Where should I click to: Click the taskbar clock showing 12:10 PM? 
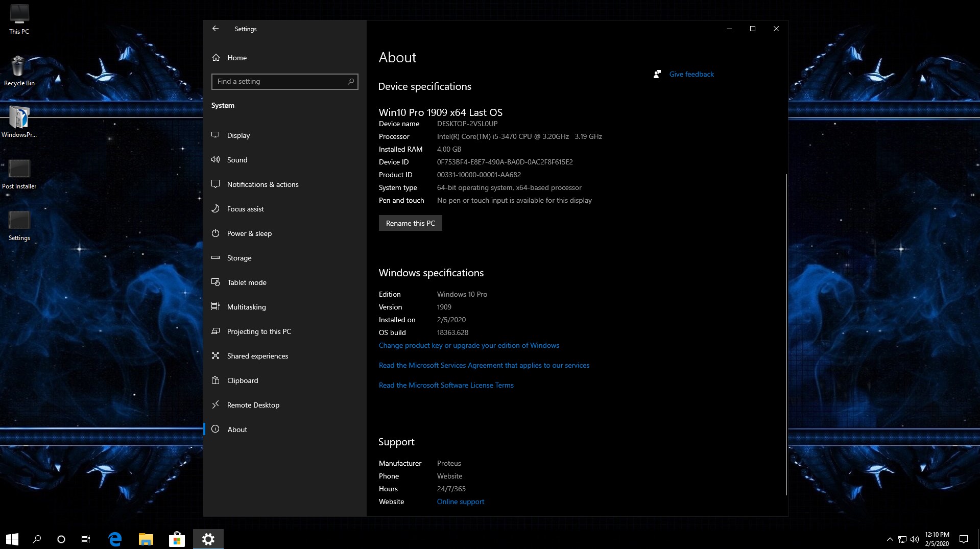(x=937, y=539)
